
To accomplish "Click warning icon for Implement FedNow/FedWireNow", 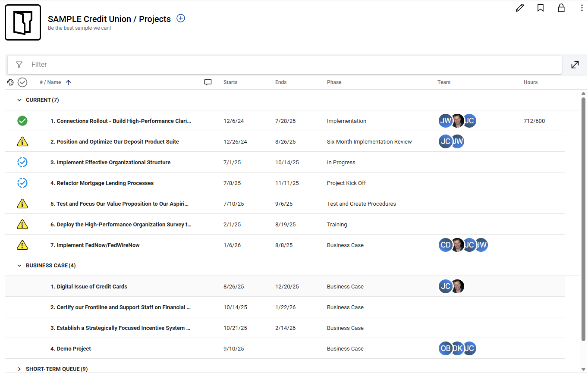I will coord(22,245).
